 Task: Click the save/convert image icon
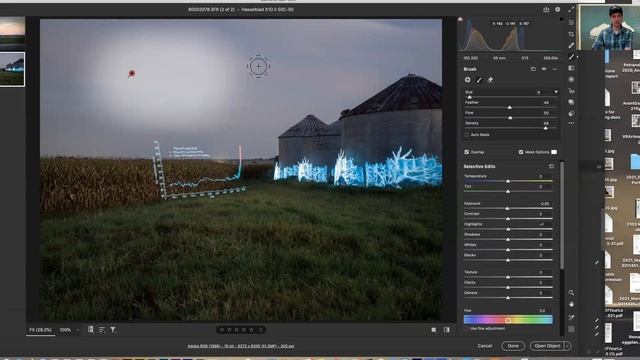pos(546,9)
